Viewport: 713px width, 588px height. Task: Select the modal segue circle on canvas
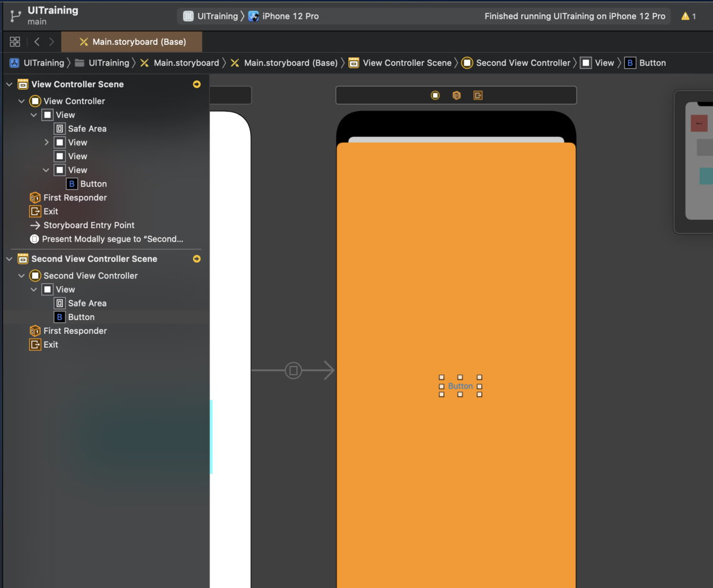293,371
